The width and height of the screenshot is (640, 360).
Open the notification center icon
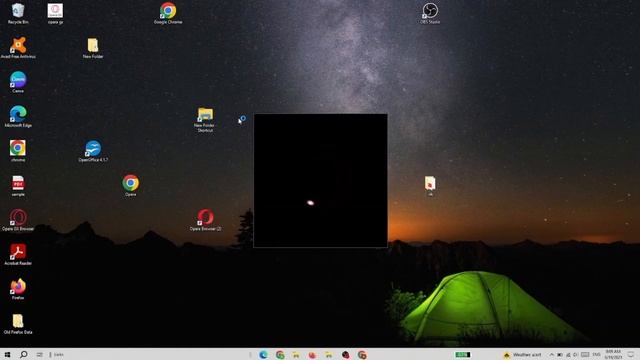pyautogui.click(x=631, y=354)
